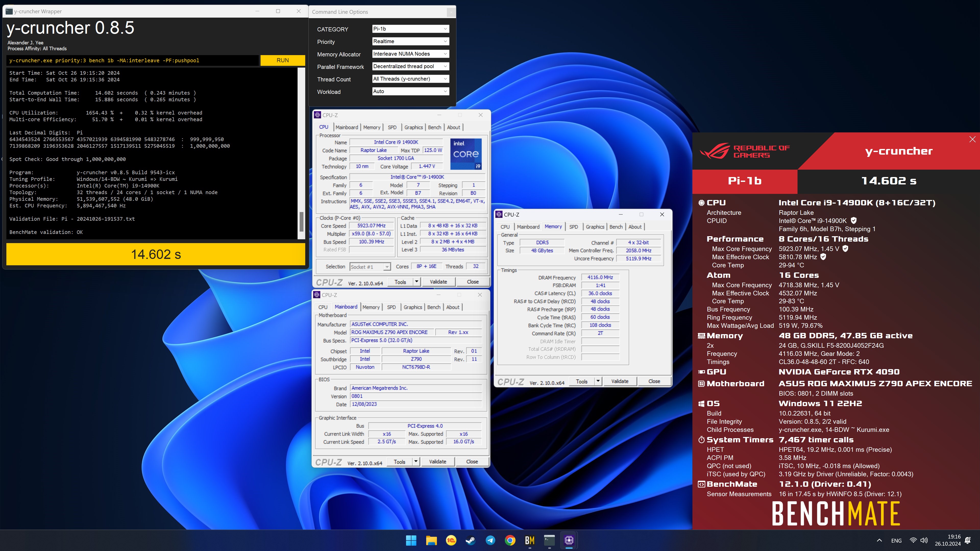Click Validate in CPU-Z Memory window
980x551 pixels.
(x=620, y=381)
